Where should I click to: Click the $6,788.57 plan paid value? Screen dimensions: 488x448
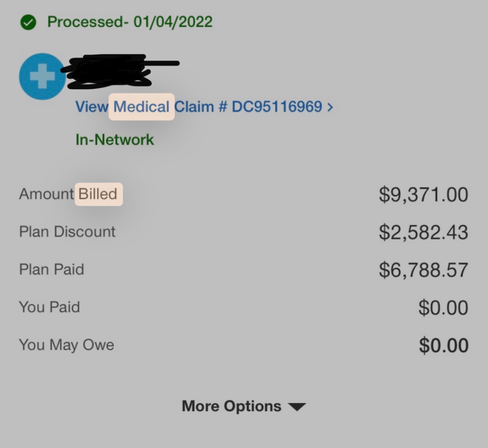[x=423, y=270]
